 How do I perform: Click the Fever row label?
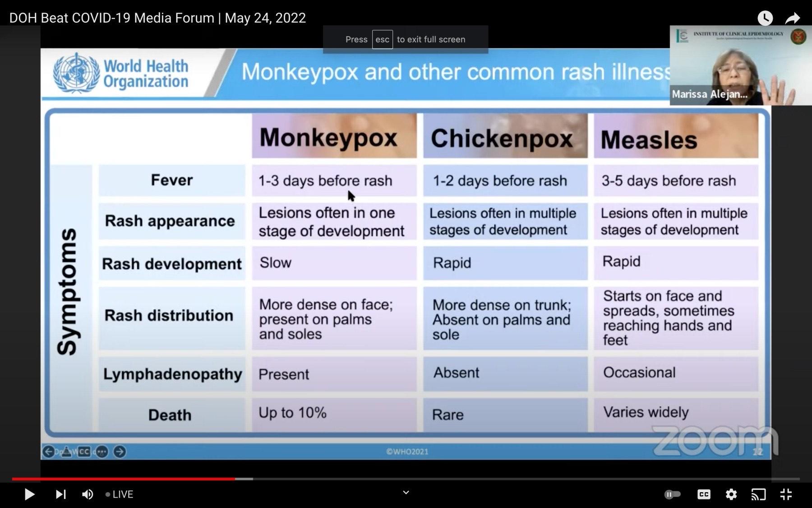point(172,180)
